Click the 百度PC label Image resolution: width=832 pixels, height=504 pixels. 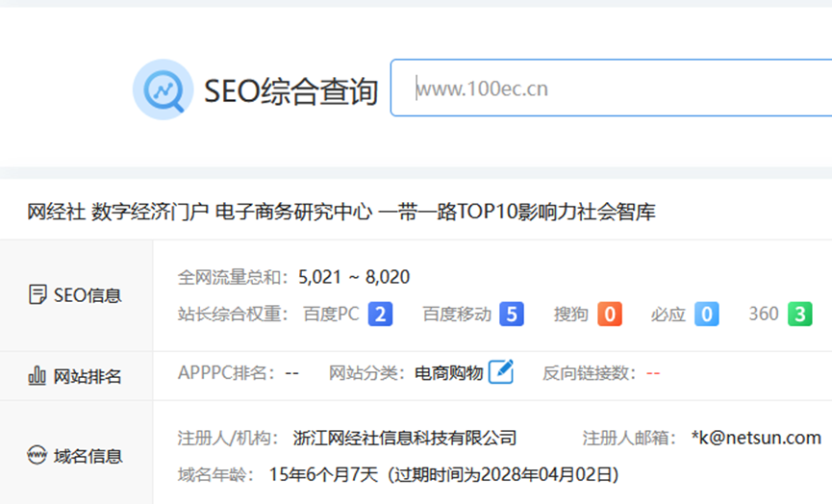point(331,315)
